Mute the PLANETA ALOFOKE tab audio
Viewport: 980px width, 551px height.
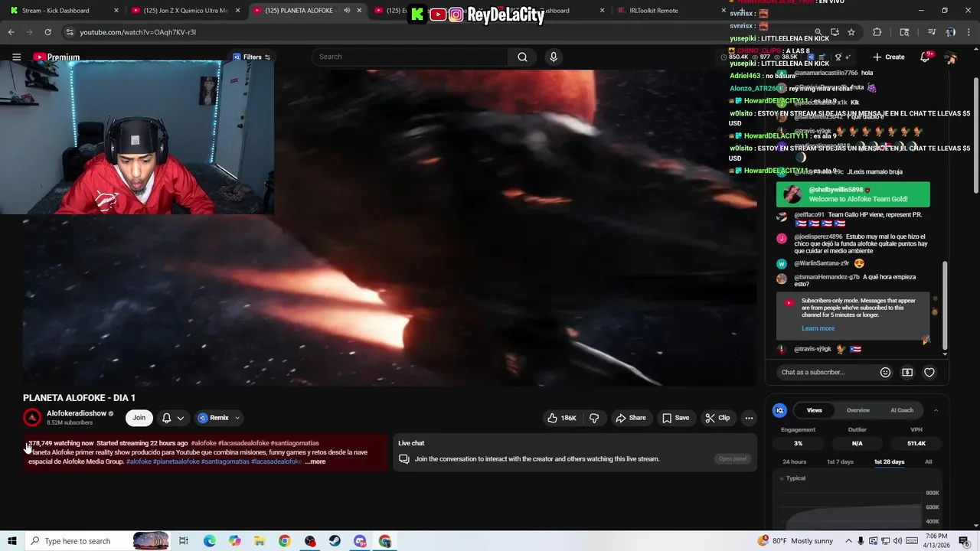pyautogui.click(x=347, y=11)
